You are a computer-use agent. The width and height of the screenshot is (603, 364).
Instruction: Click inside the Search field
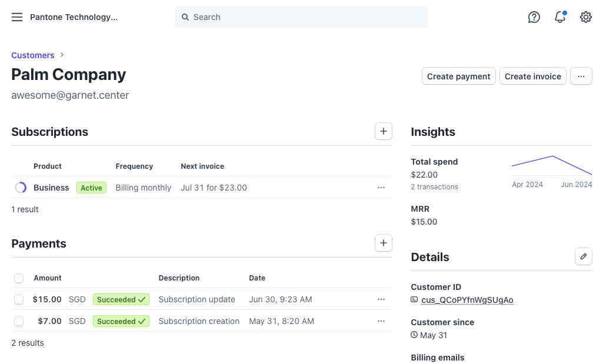coord(301,17)
